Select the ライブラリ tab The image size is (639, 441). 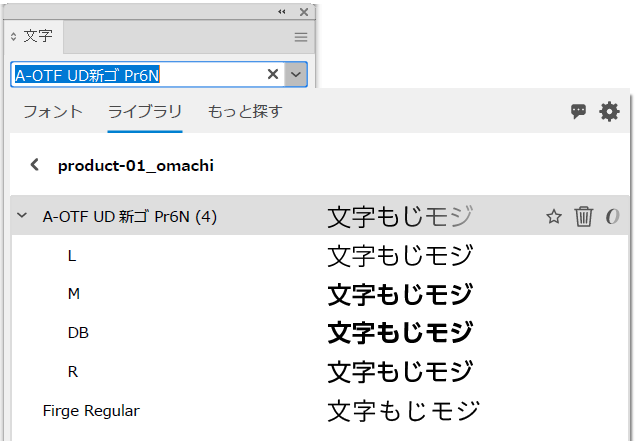[x=145, y=111]
